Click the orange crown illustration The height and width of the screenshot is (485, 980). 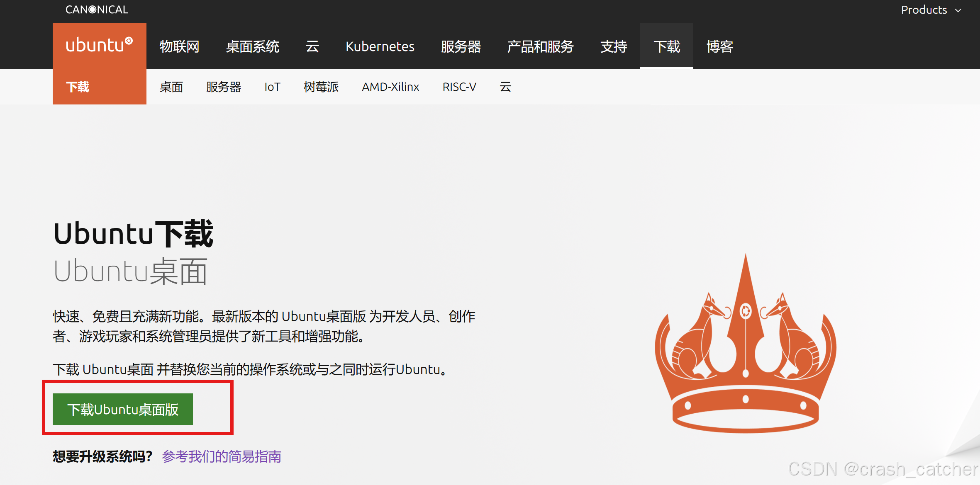pyautogui.click(x=746, y=344)
